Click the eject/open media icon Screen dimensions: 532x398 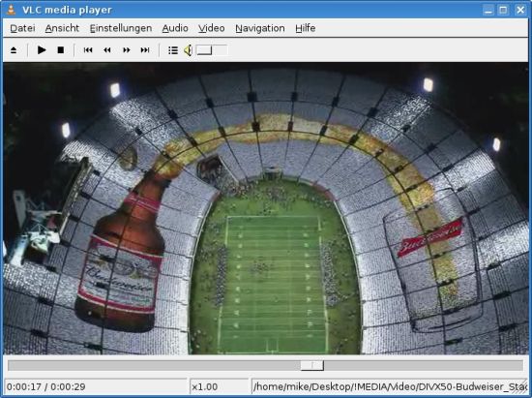coord(14,50)
